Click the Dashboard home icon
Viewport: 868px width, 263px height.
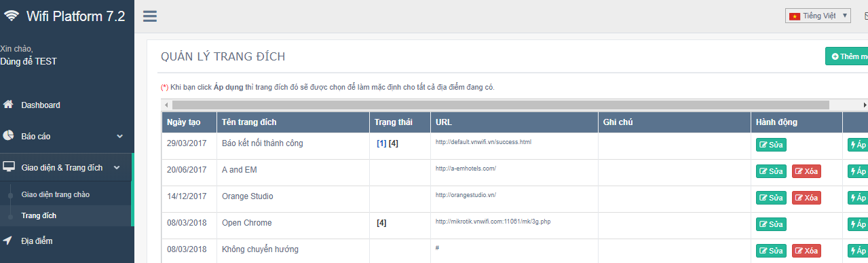point(8,105)
